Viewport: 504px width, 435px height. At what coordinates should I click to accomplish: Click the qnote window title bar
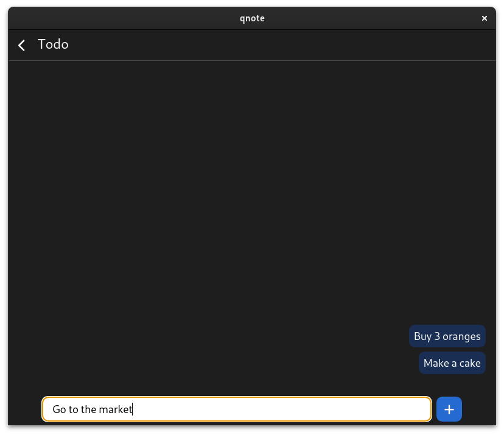(x=252, y=18)
